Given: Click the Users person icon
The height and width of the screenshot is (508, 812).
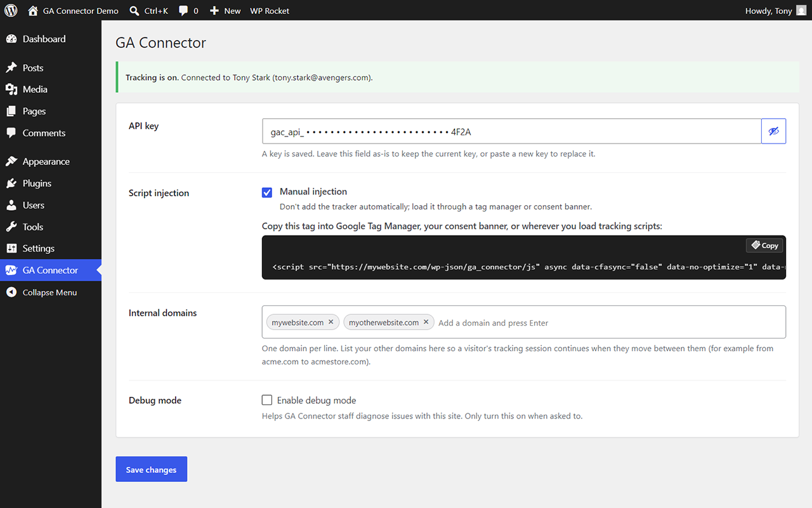Looking at the screenshot, I should tap(11, 205).
